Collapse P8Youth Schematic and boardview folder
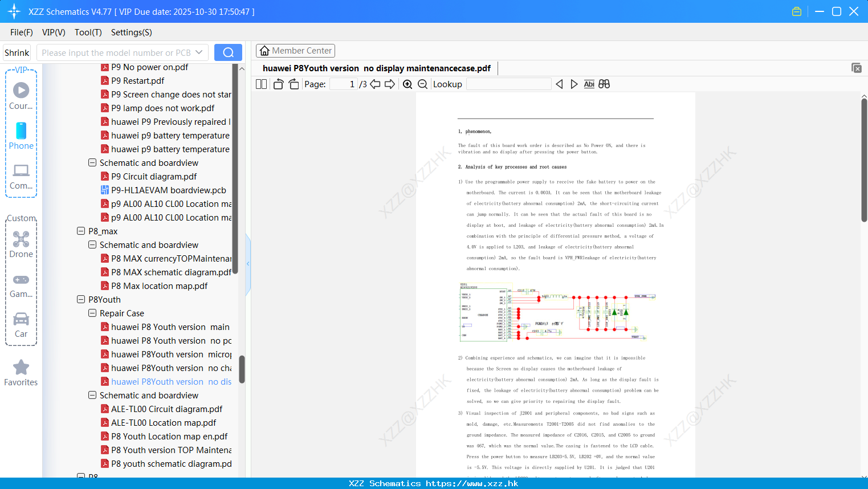 pyautogui.click(x=92, y=396)
